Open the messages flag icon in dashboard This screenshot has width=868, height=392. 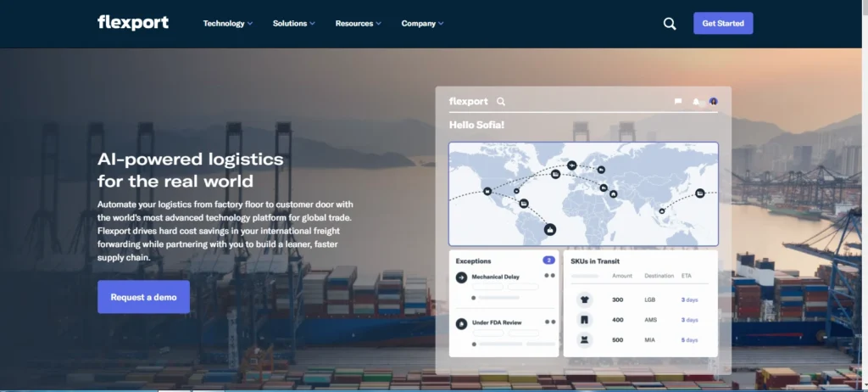click(677, 102)
